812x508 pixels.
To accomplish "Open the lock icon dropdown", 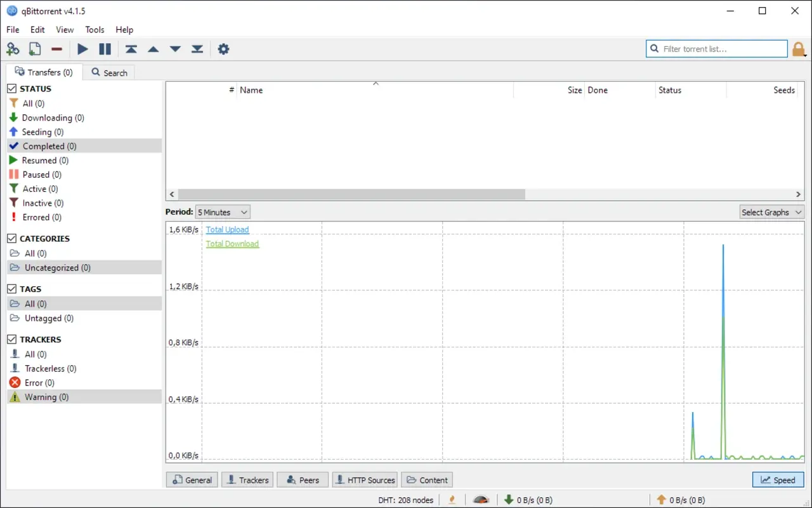I will [x=799, y=48].
